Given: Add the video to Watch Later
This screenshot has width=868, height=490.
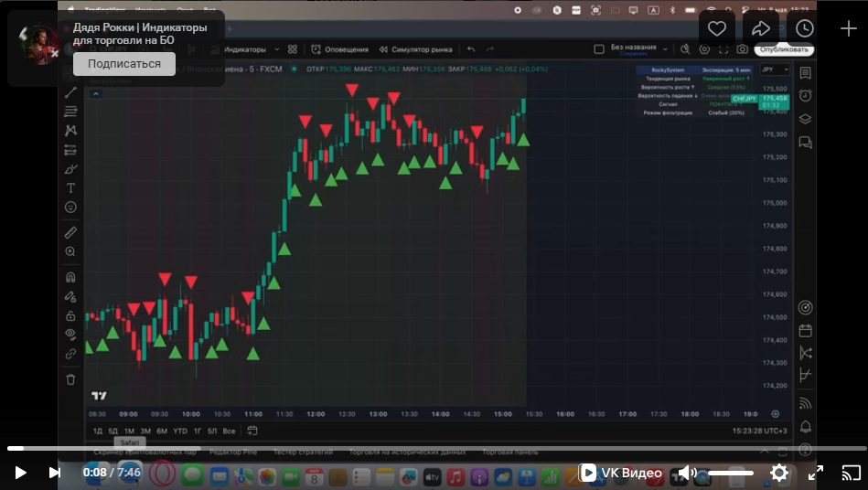Looking at the screenshot, I should [805, 28].
